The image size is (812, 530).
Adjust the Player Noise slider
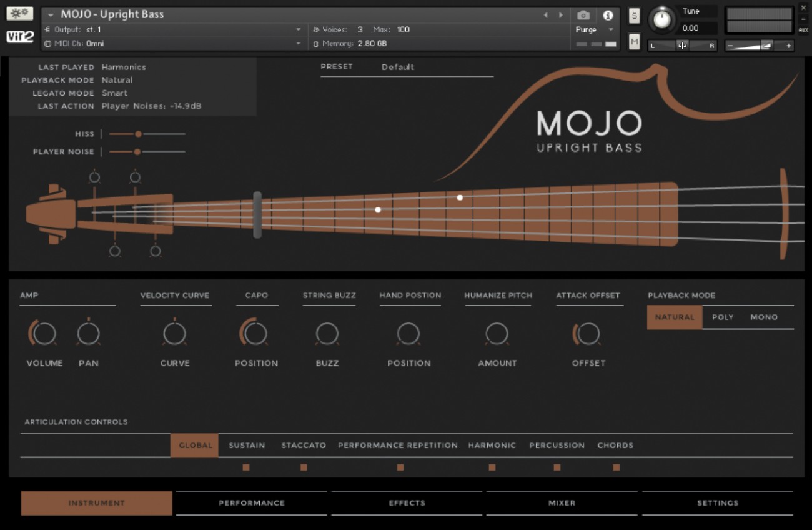coord(139,151)
